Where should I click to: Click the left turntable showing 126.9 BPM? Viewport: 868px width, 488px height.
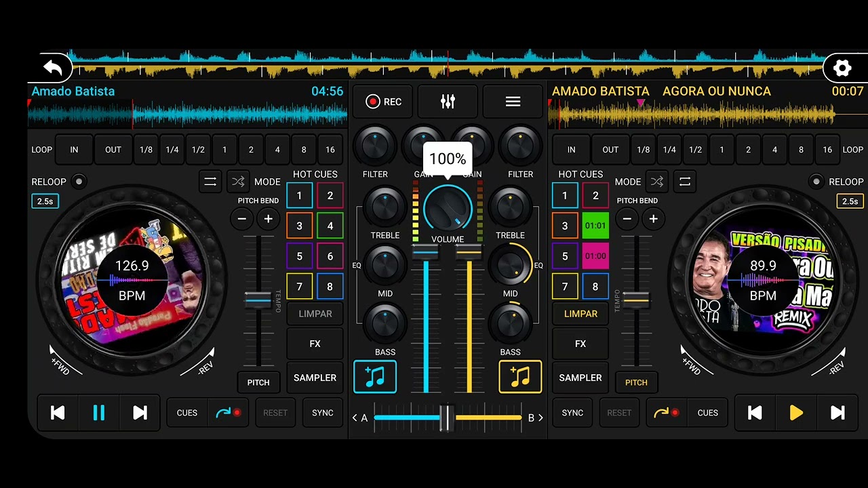(x=132, y=281)
